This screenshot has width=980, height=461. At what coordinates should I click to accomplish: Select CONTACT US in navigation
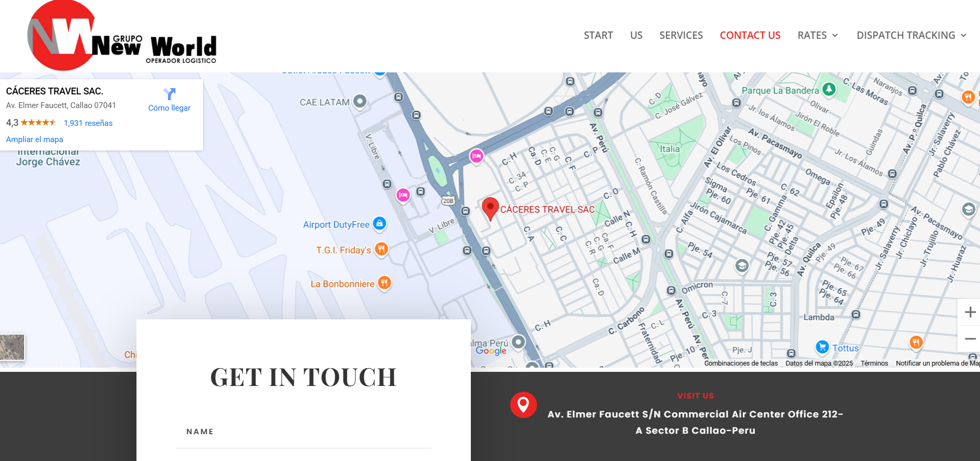[x=750, y=35]
